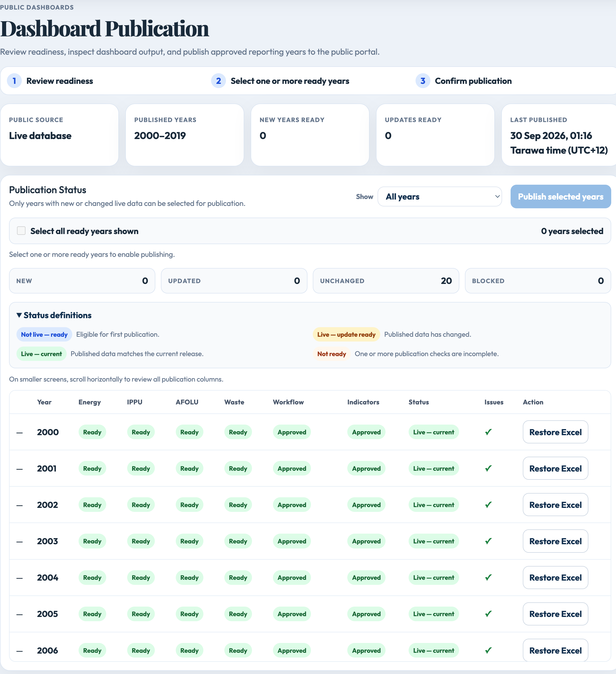Screen dimensions: 616x674
Task: Click Energy Ready badge for 2001
Action: 92,468
